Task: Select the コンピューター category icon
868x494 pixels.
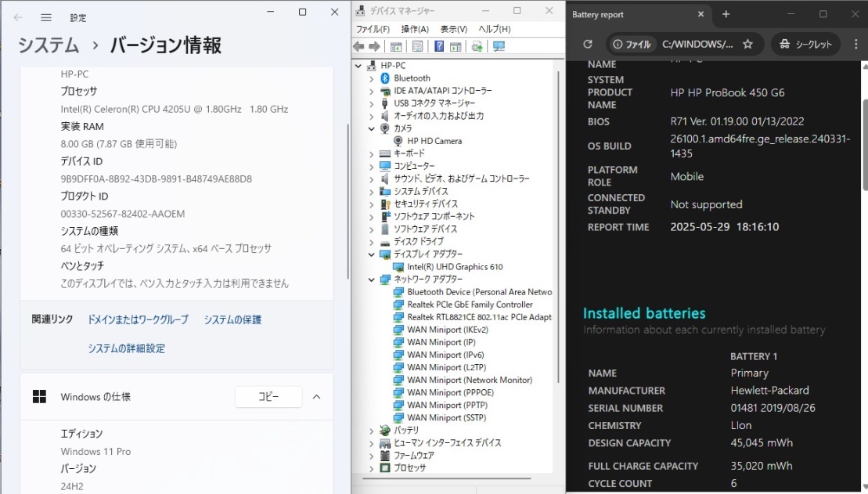Action: coord(385,166)
